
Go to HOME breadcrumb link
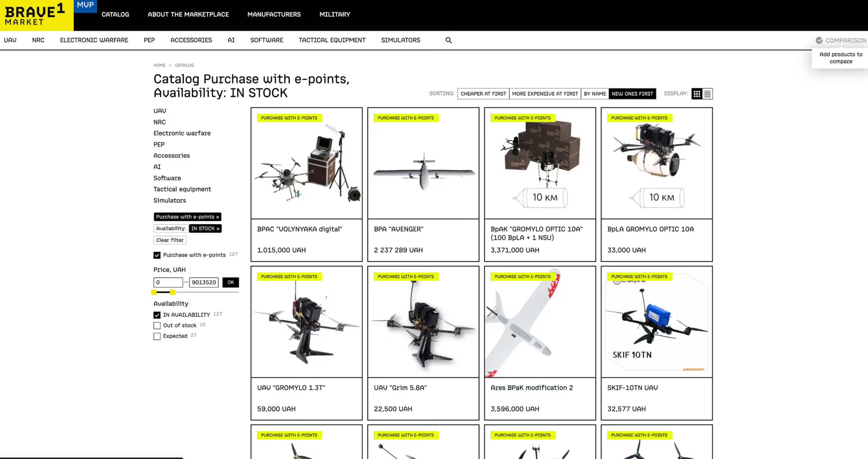tap(159, 65)
